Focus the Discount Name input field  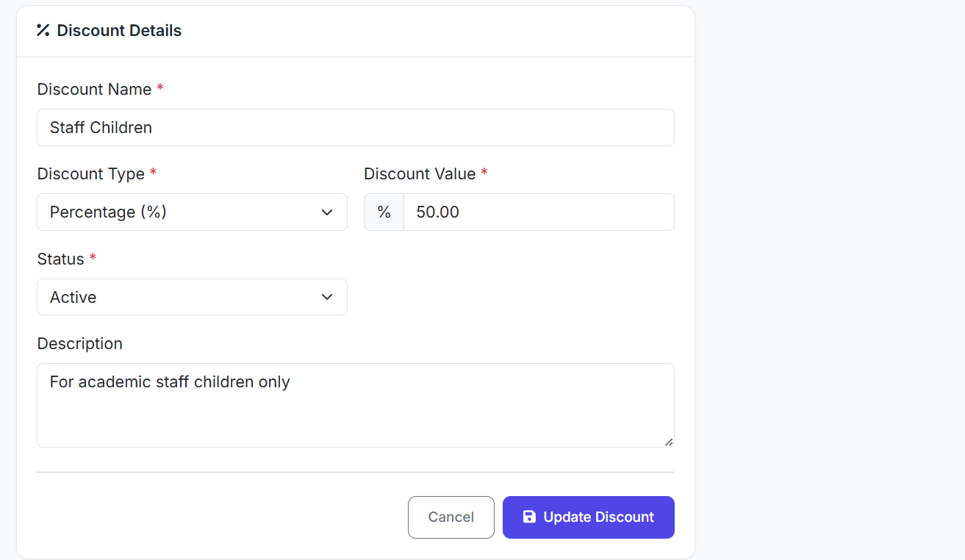click(x=355, y=128)
